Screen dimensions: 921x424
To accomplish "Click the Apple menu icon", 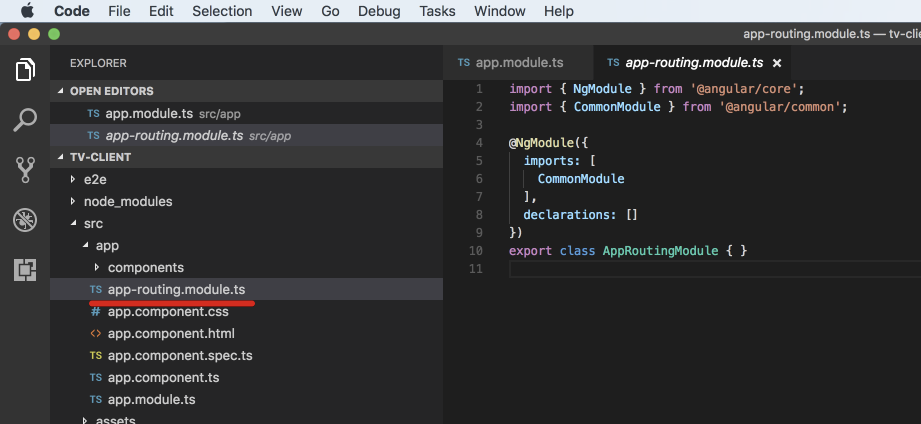I will pyautogui.click(x=26, y=11).
